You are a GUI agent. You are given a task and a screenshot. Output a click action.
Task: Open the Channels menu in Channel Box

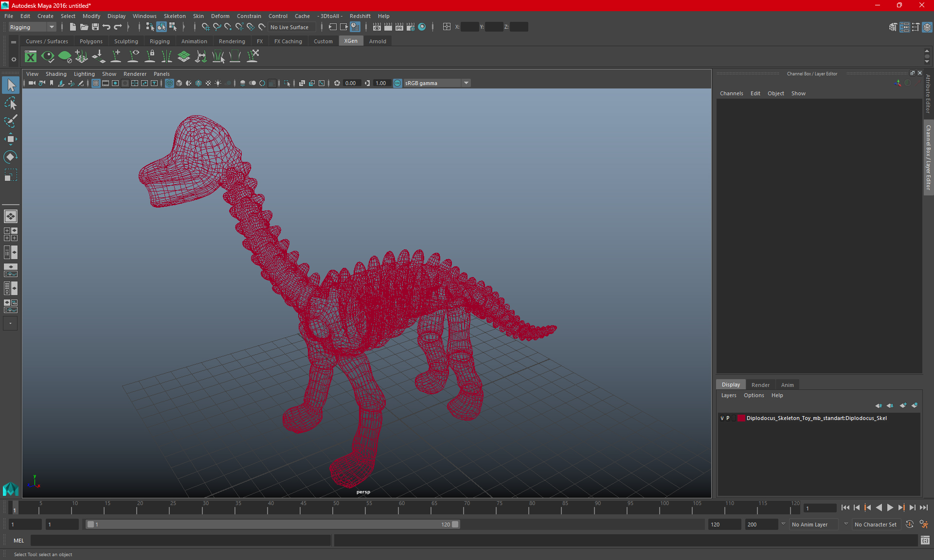click(x=731, y=93)
